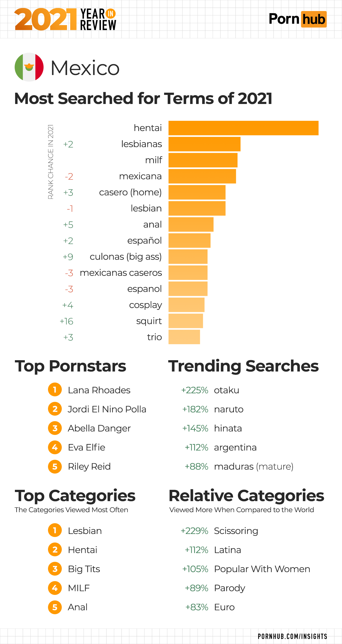342x644 pixels.
Task: Select the number 2 badge next to Hentai category
Action: coord(55,550)
